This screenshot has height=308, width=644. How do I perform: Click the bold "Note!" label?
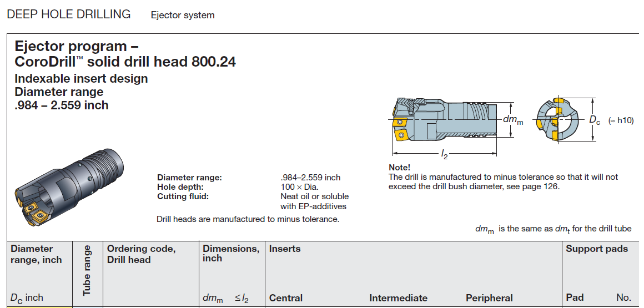(x=399, y=168)
